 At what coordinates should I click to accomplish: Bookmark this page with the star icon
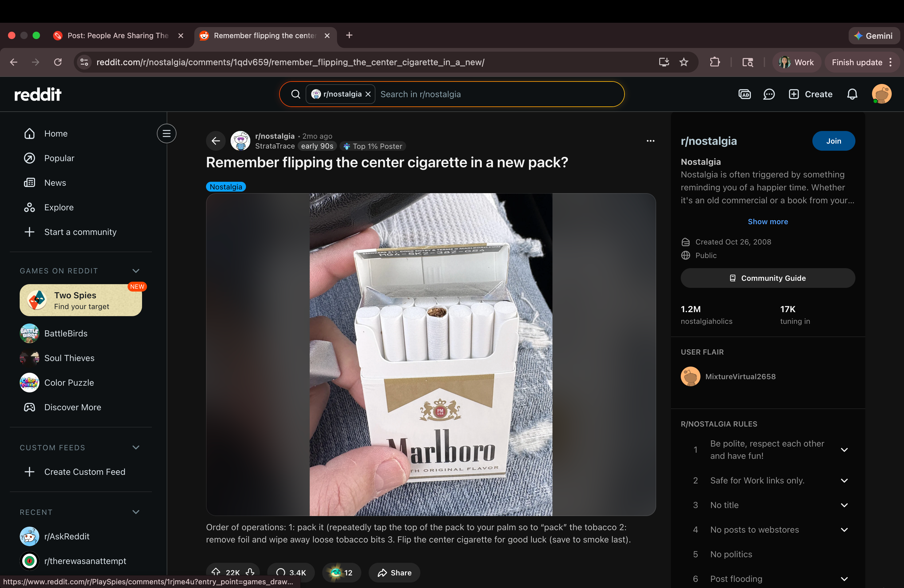coord(684,62)
